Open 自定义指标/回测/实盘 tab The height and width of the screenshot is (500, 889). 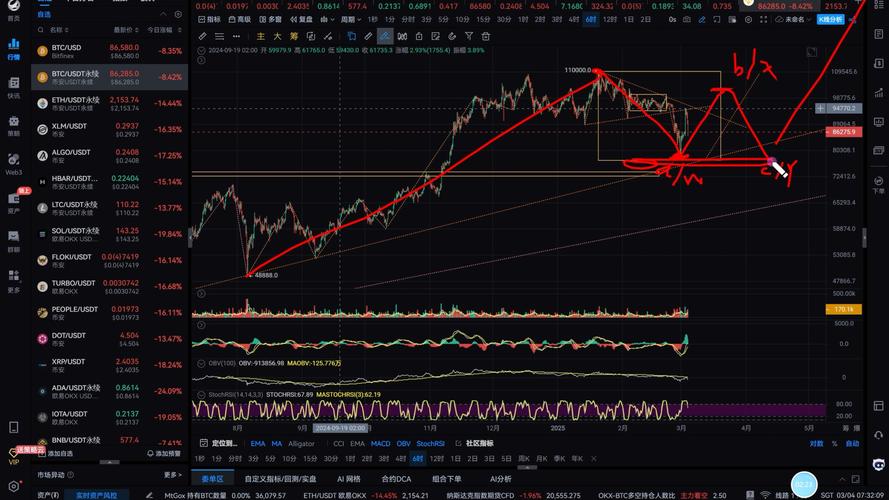(280, 479)
